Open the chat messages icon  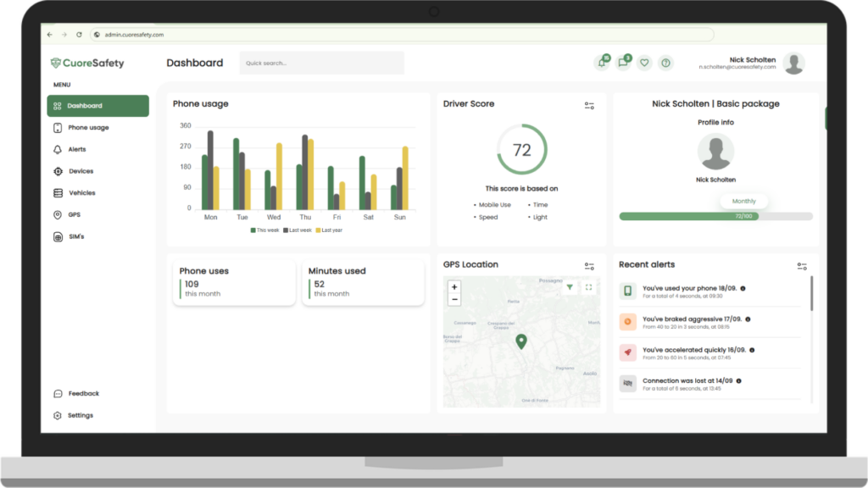coord(623,63)
